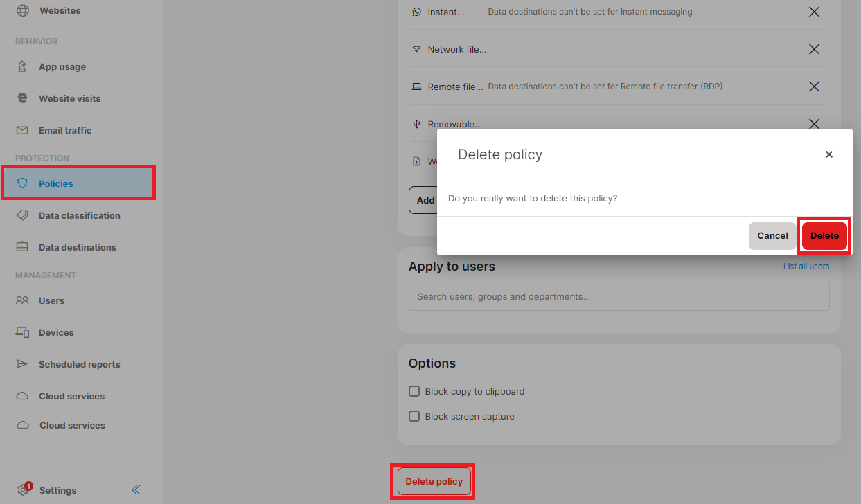Confirm with the Delete button
The image size is (861, 504).
[824, 235]
